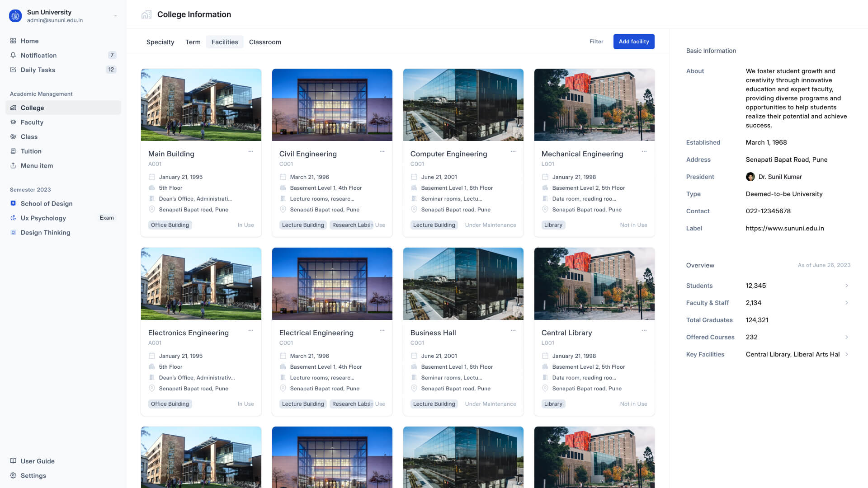Click the Not in Use status on Central Library
The width and height of the screenshot is (868, 488).
tap(633, 404)
